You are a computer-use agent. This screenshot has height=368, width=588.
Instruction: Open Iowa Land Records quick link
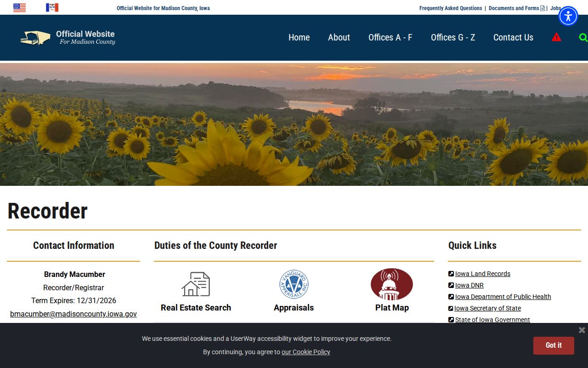click(483, 274)
